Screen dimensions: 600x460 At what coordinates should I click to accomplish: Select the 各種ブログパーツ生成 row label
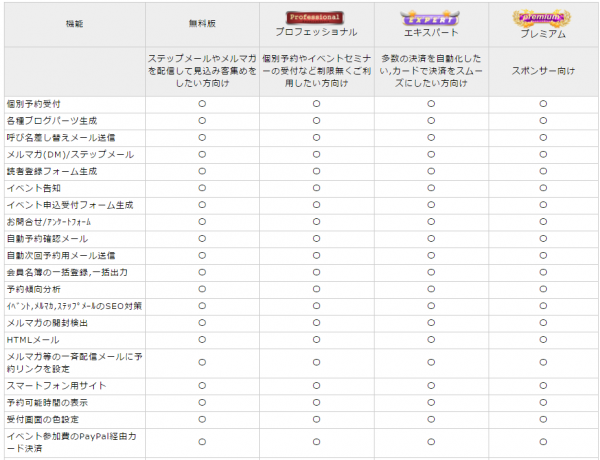(52, 121)
